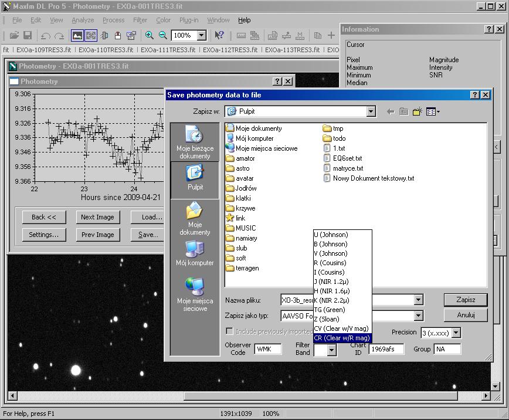
Task: Click the Observer Code input field
Action: [x=267, y=349]
